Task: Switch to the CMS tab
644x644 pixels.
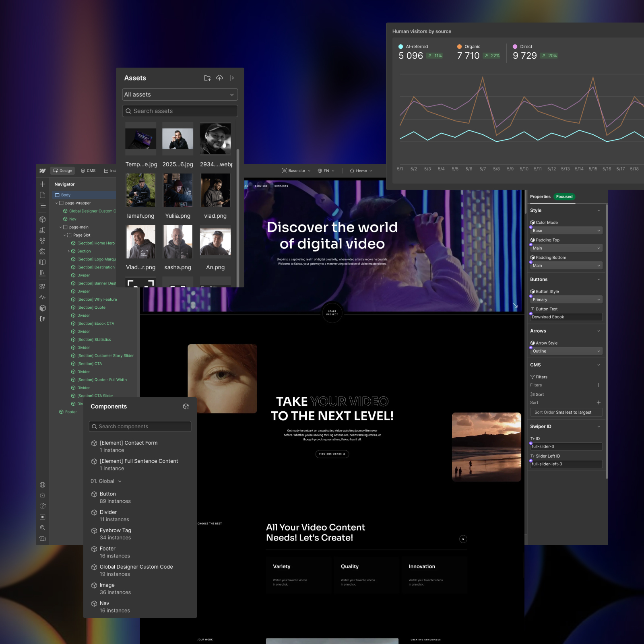Action: [x=88, y=171]
